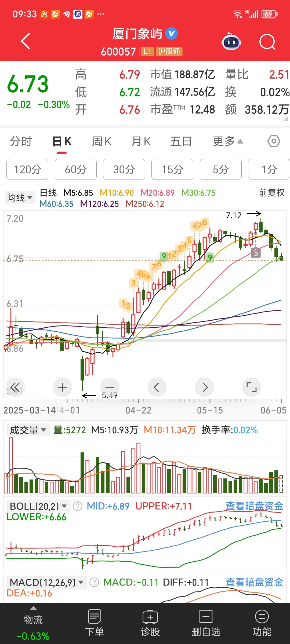Tap the 市值 188.87亿 value

click(x=183, y=75)
